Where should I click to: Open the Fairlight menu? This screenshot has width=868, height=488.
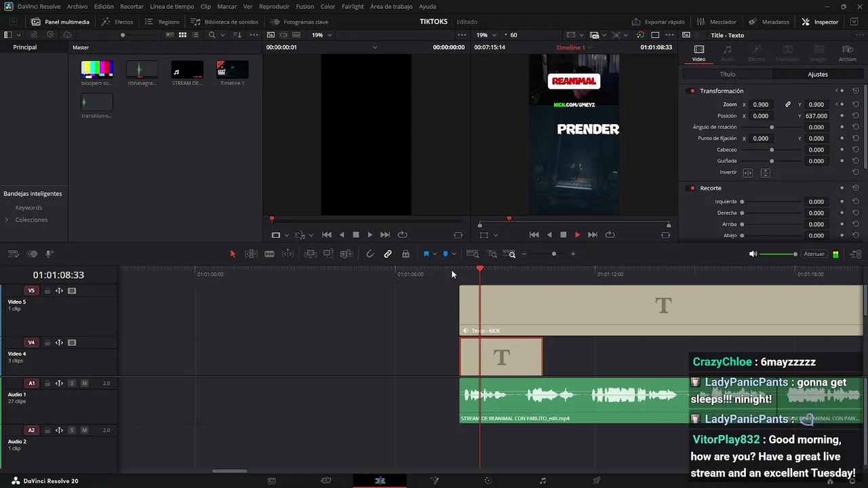coord(353,6)
